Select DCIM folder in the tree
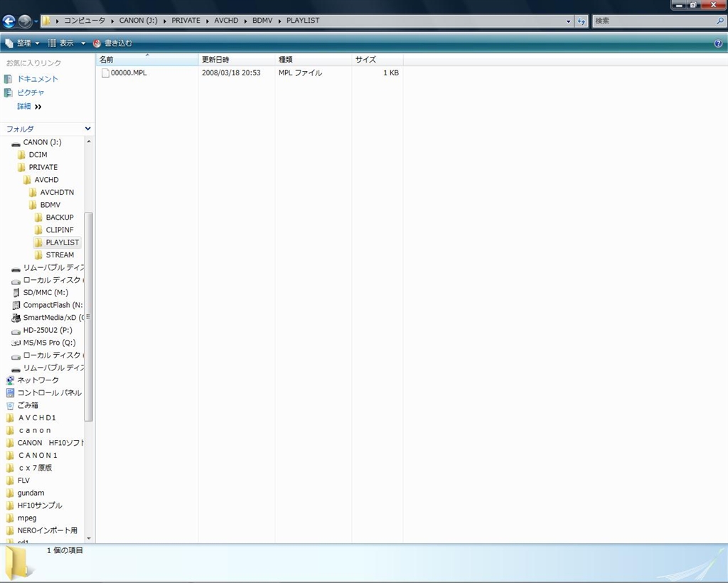The height and width of the screenshot is (583, 728). 38,154
